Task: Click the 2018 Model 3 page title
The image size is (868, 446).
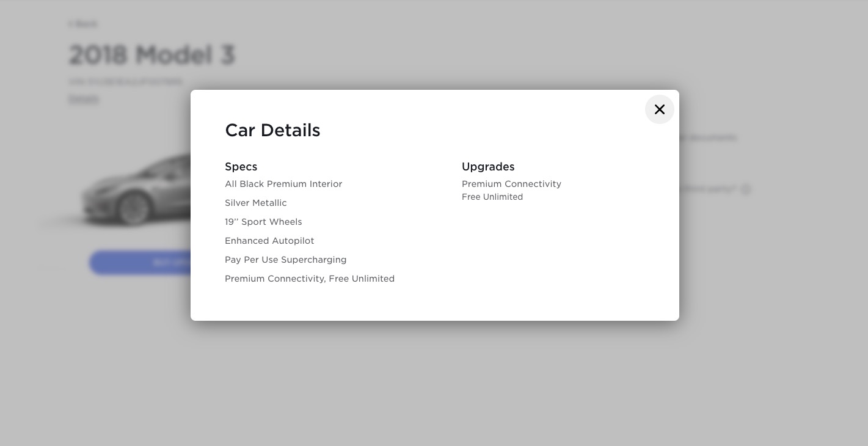Action: click(x=151, y=55)
